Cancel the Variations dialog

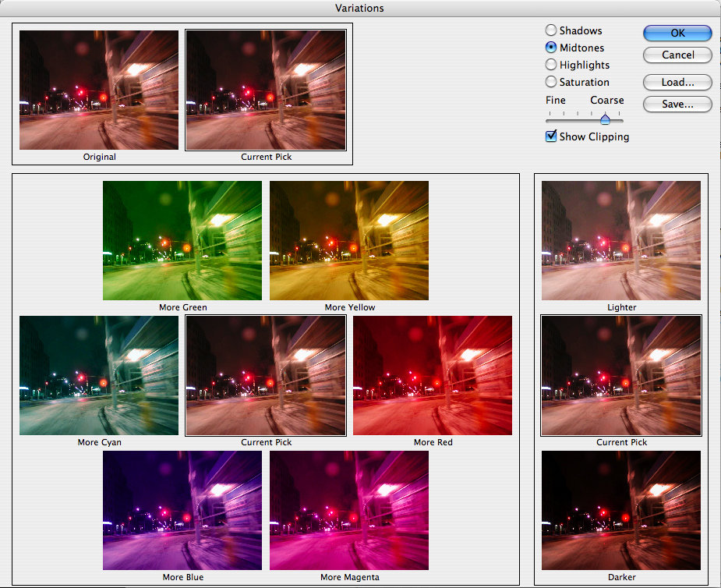tap(677, 55)
